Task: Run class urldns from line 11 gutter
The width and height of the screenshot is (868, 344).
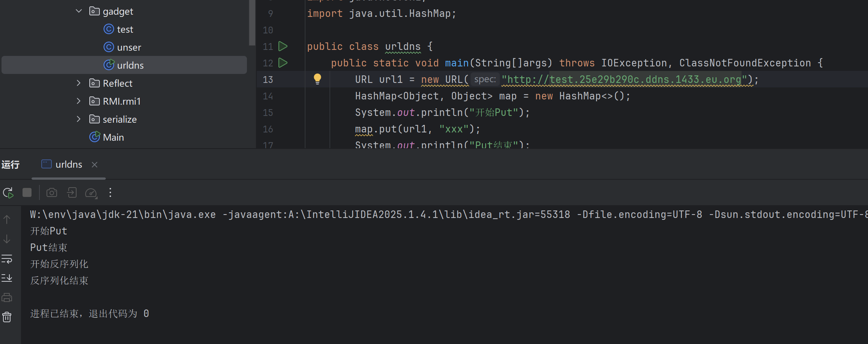Action: (x=283, y=46)
